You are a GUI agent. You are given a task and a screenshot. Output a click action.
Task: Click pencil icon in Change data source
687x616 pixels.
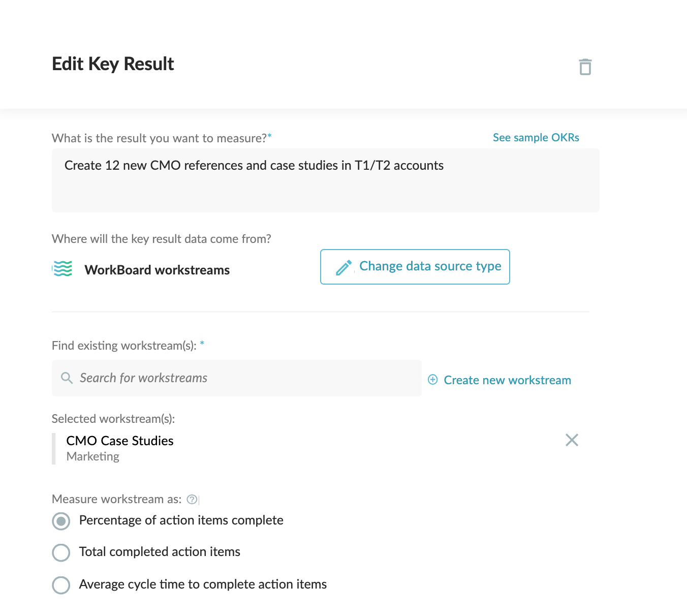point(344,267)
